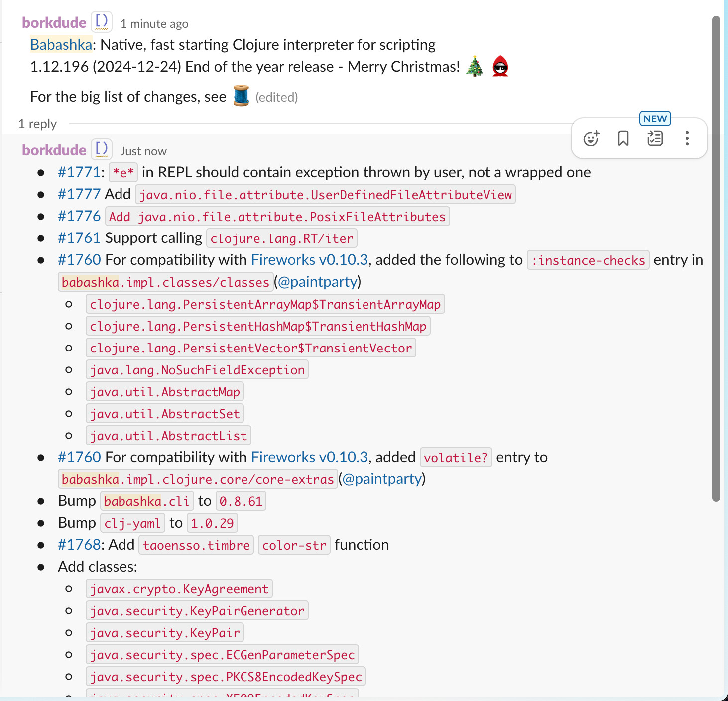Click the red hooded sunglasses emoji

tap(500, 66)
